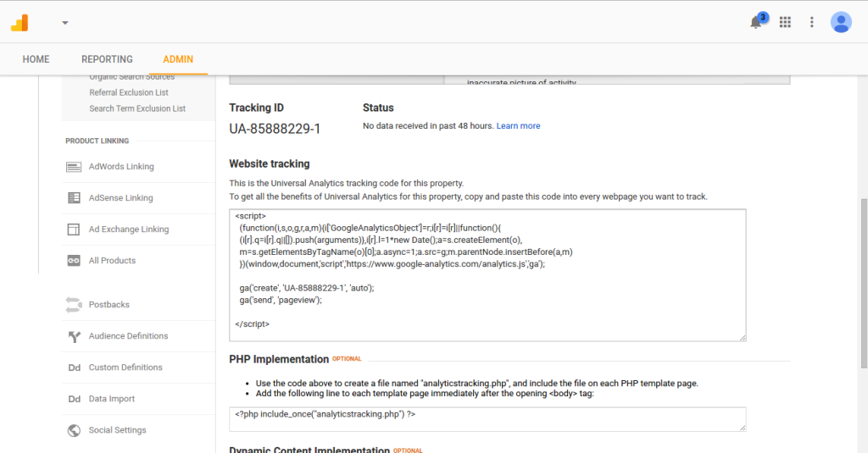This screenshot has width=868, height=453.
Task: Click the page vertical scrollbar thumb
Action: 864,283
